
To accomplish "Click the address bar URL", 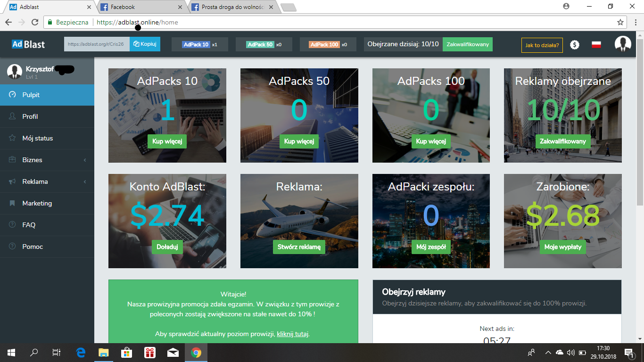I will pos(137,22).
